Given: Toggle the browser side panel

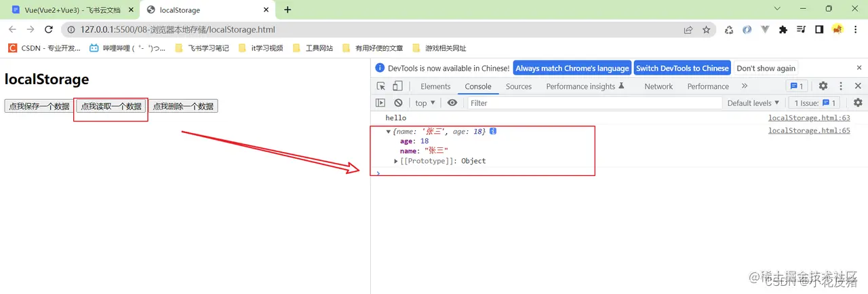Looking at the screenshot, I should 819,30.
